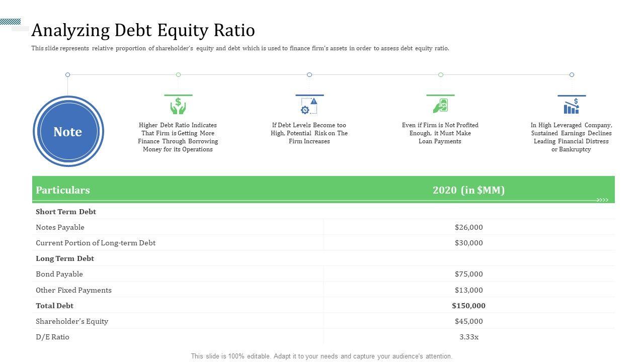The height and width of the screenshot is (362, 644).
Task: Select the Analyzing Debt Equity Ratio title
Action: [x=143, y=31]
